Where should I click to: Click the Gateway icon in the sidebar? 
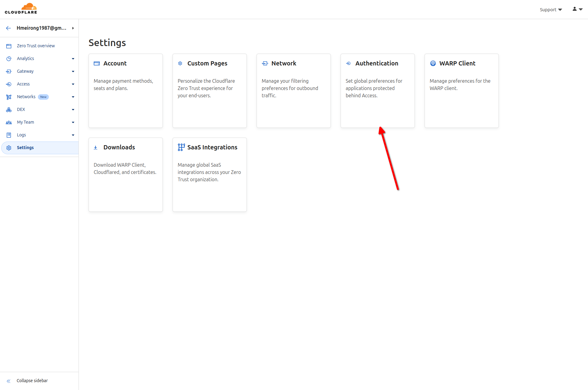click(9, 71)
